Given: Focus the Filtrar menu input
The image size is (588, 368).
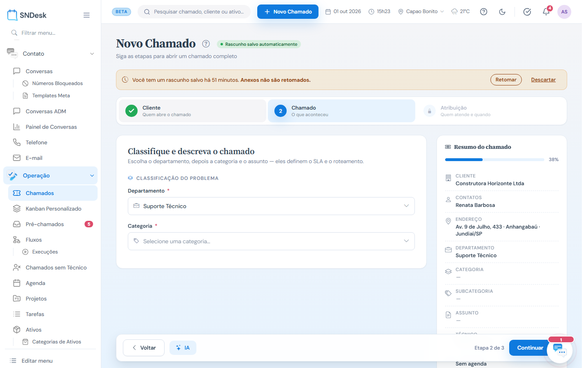Looking at the screenshot, I should 51,33.
